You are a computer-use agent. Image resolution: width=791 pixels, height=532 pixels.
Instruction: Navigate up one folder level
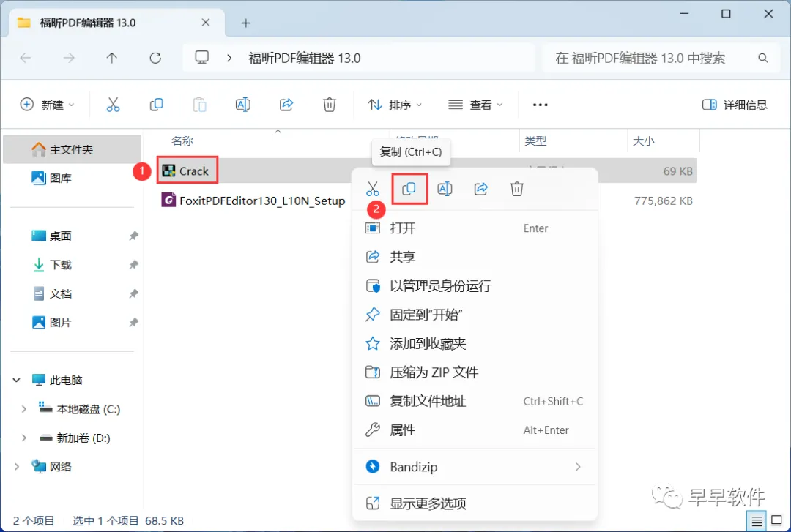(112, 58)
